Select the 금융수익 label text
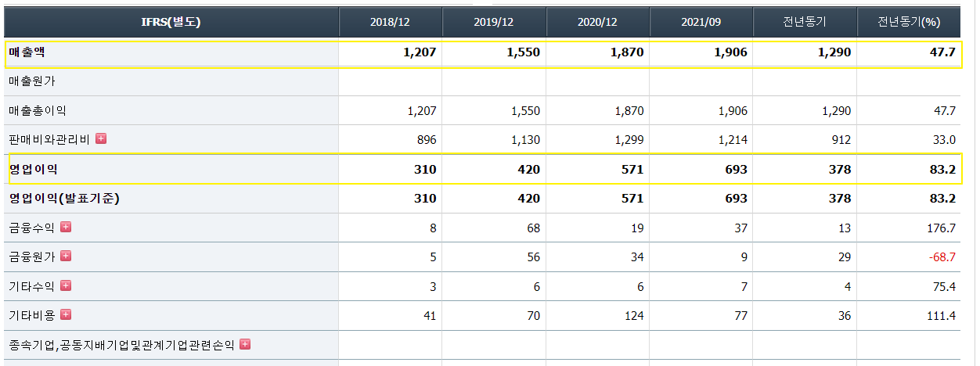 tap(32, 228)
